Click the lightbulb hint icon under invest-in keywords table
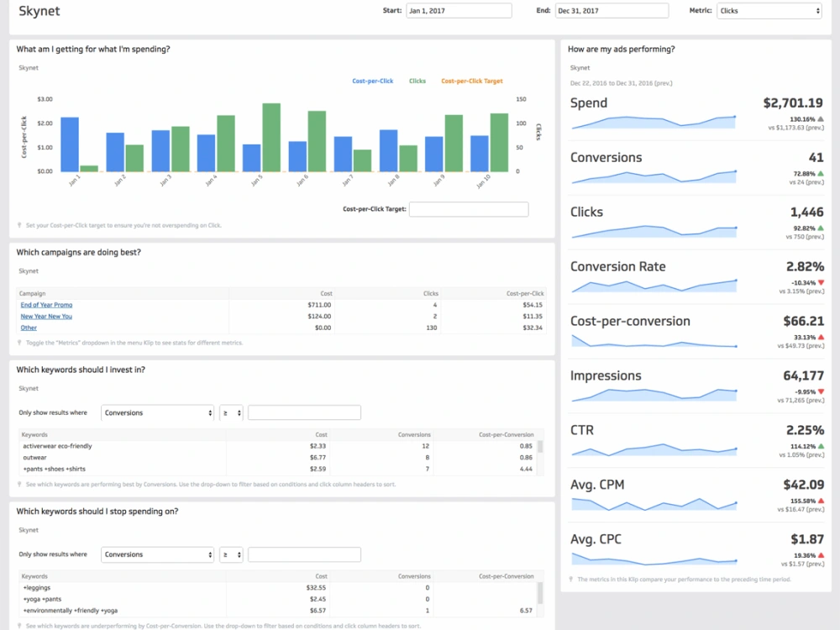Viewport: 840px width, 630px height. (19, 485)
